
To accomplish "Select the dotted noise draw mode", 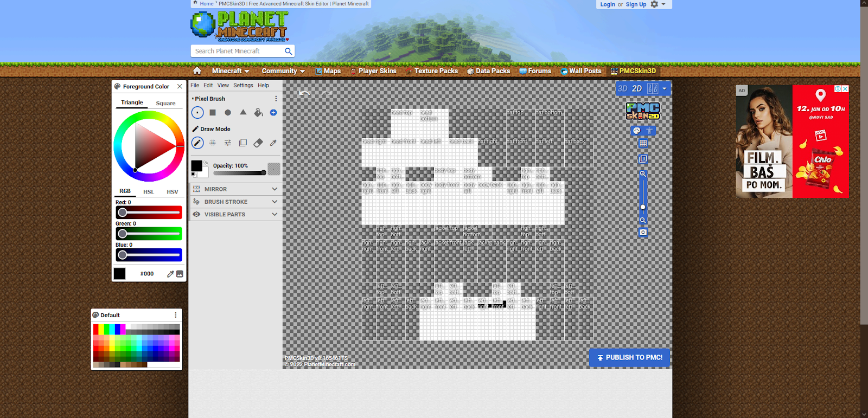I will [x=213, y=143].
